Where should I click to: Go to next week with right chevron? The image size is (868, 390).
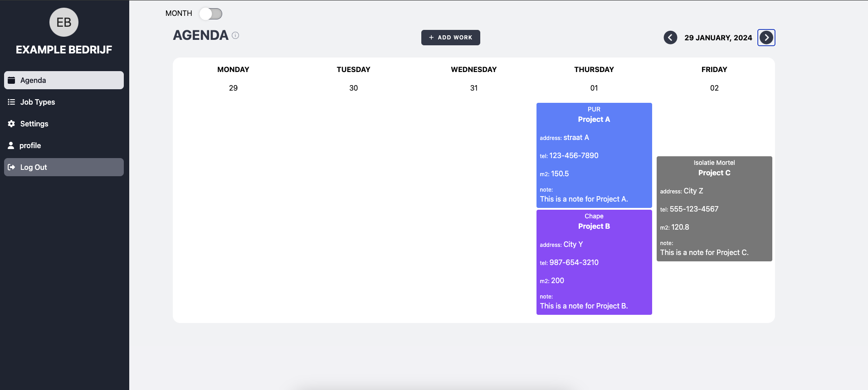click(x=766, y=38)
